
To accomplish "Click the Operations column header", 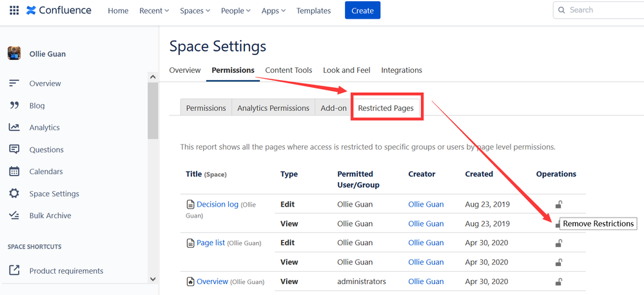I will click(556, 174).
